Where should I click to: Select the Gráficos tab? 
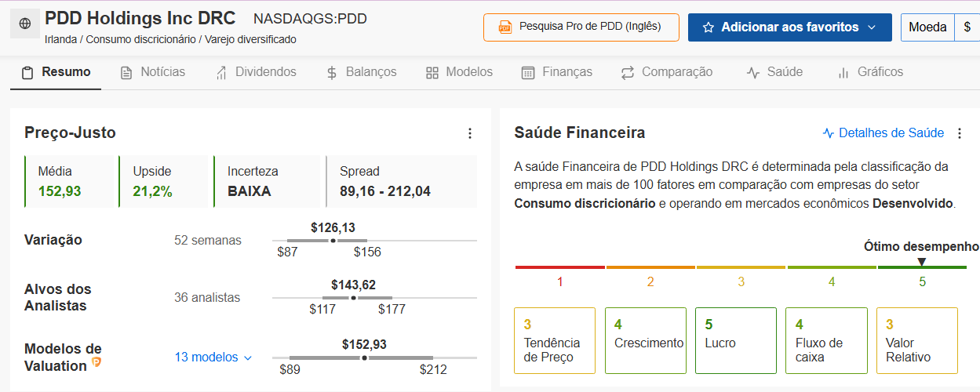click(x=870, y=72)
